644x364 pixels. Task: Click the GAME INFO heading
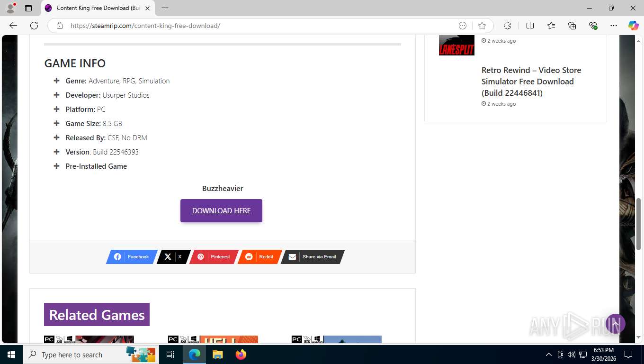point(75,64)
